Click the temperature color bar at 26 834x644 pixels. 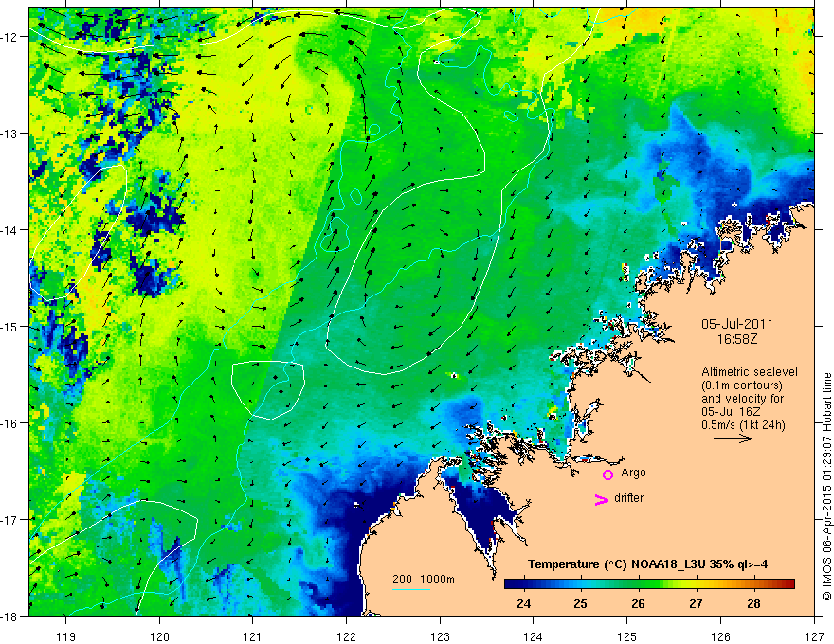[638, 584]
